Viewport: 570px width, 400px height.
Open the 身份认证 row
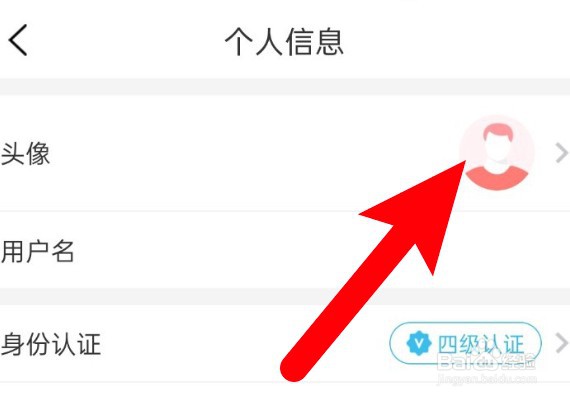(x=285, y=343)
